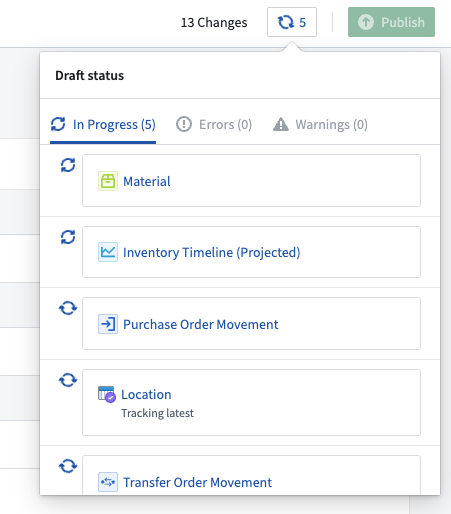Screen dimensions: 451x514
Task: Click the green Material box icon
Action: coord(108,181)
